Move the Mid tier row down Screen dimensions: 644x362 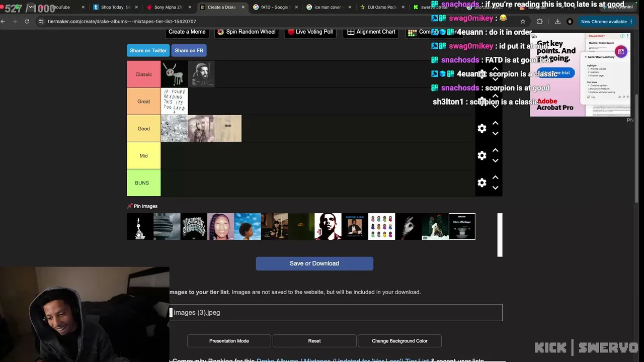tap(496, 161)
